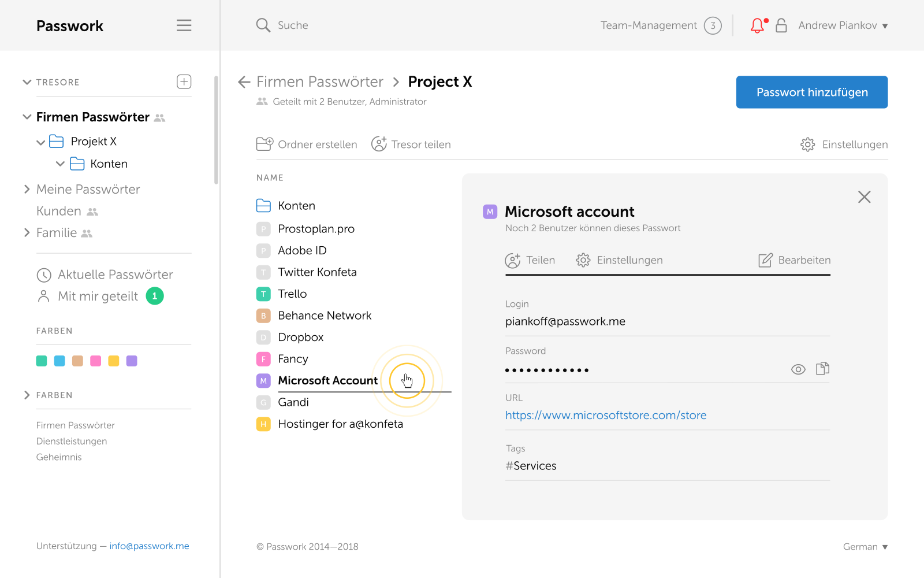This screenshot has height=578, width=924.
Task: Click the Team-Management count badge
Action: 713,25
